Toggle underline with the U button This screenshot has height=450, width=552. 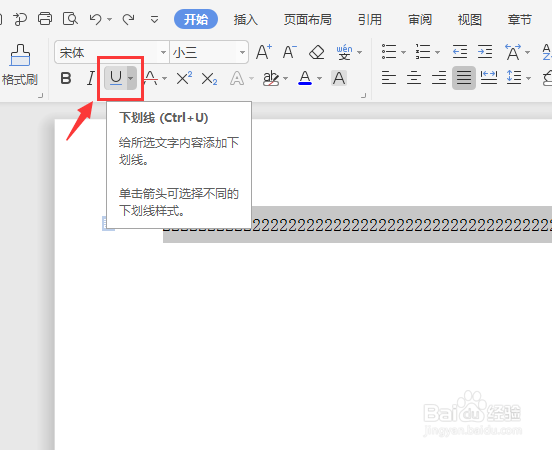tap(116, 78)
